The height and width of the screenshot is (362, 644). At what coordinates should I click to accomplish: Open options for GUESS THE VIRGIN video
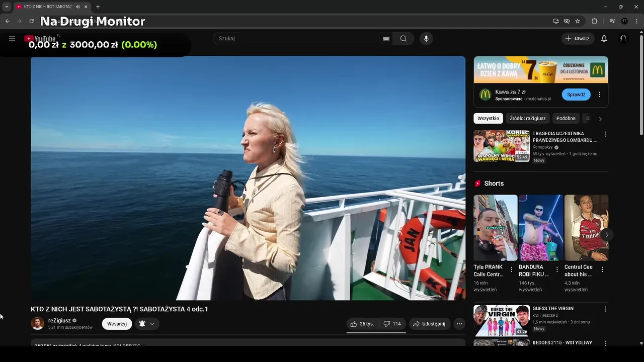point(606,309)
